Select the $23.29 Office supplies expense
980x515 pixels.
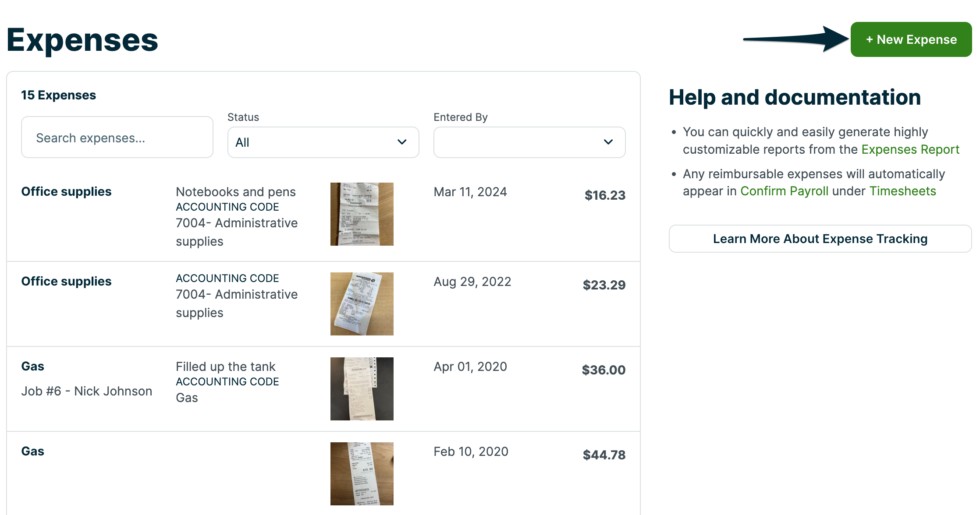click(66, 282)
